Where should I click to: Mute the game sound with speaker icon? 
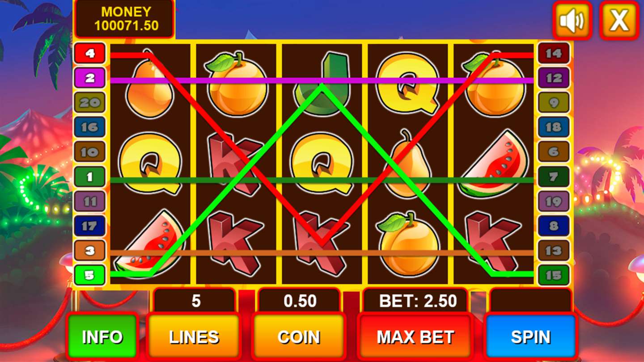[x=572, y=20]
